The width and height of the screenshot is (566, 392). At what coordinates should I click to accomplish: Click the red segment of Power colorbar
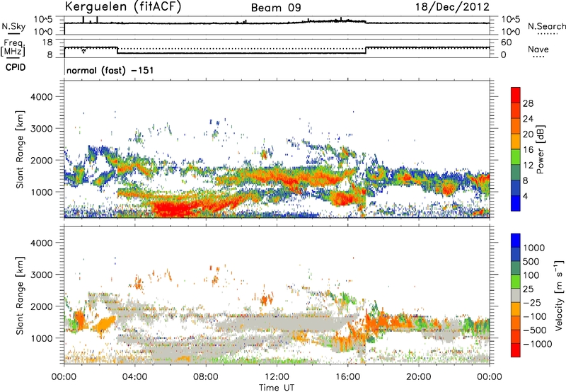(x=516, y=95)
